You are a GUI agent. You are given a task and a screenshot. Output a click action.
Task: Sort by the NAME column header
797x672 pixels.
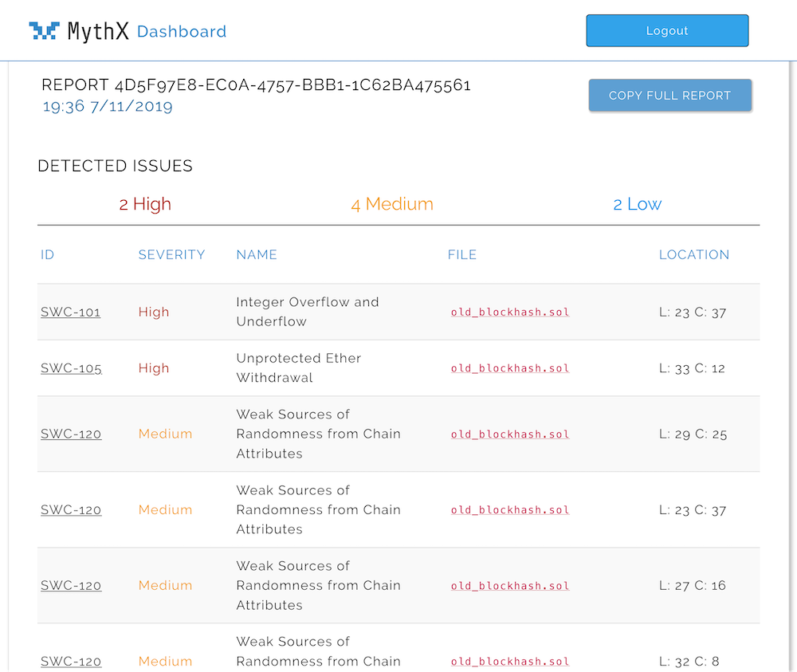click(257, 254)
